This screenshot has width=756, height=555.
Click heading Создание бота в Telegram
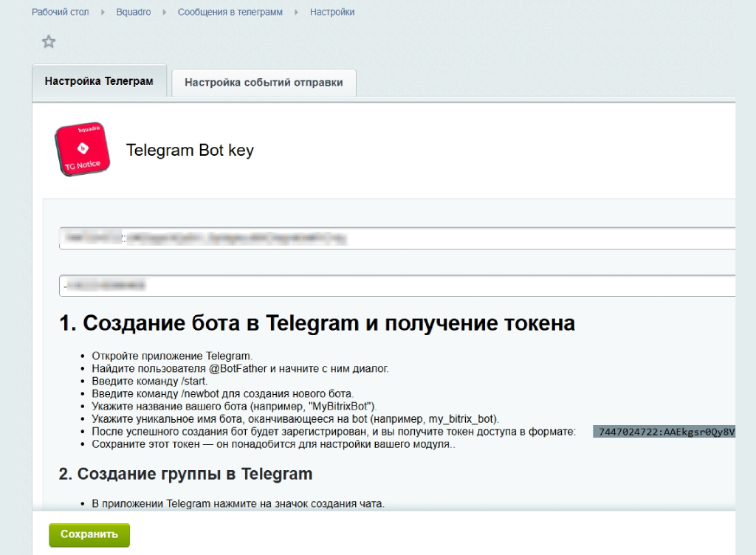(317, 323)
